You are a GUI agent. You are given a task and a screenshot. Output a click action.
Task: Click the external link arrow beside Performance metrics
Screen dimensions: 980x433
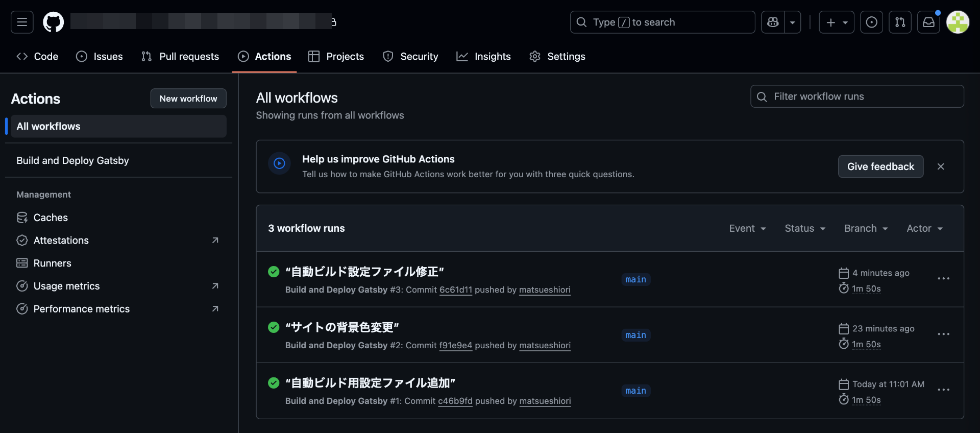click(215, 309)
